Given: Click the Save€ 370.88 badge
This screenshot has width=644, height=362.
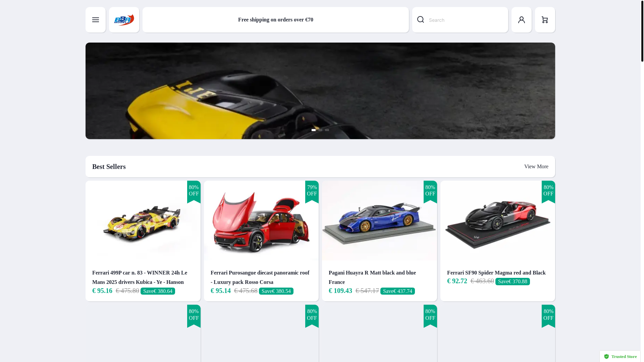Looking at the screenshot, I should tap(513, 282).
